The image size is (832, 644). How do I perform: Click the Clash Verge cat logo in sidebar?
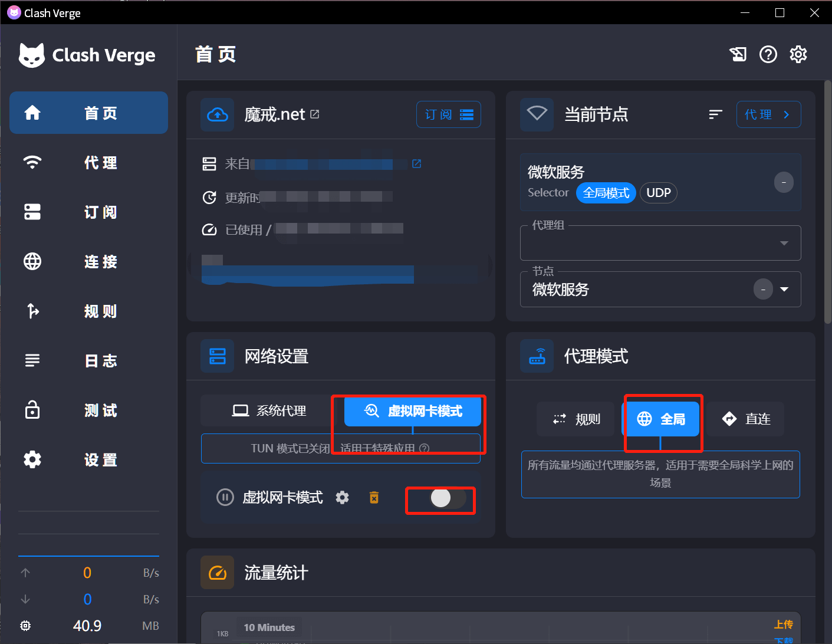click(32, 55)
